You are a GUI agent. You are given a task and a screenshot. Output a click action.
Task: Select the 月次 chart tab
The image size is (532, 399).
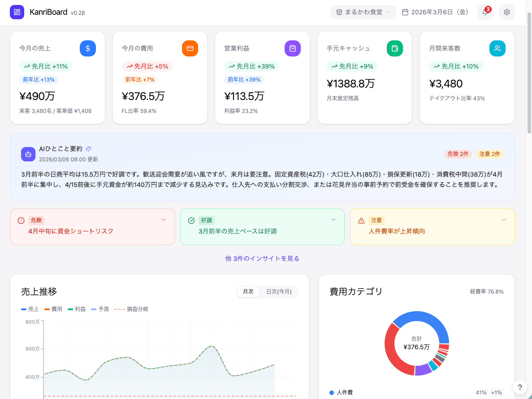pos(248,291)
